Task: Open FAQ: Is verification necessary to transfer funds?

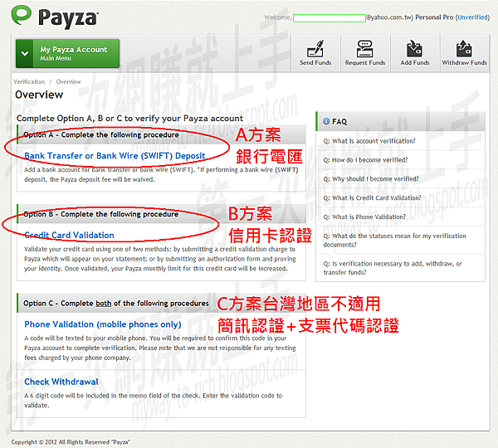Action: [393, 268]
